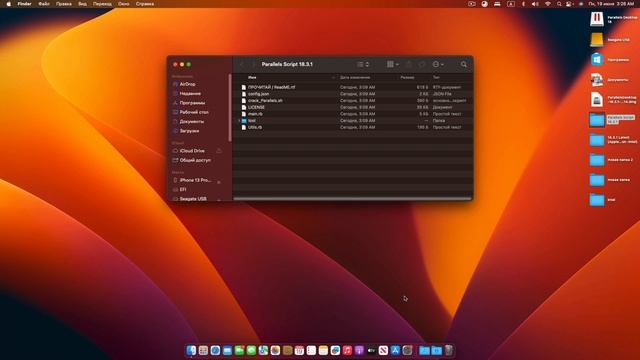
Task: Open Music from the Dock
Action: (347, 350)
